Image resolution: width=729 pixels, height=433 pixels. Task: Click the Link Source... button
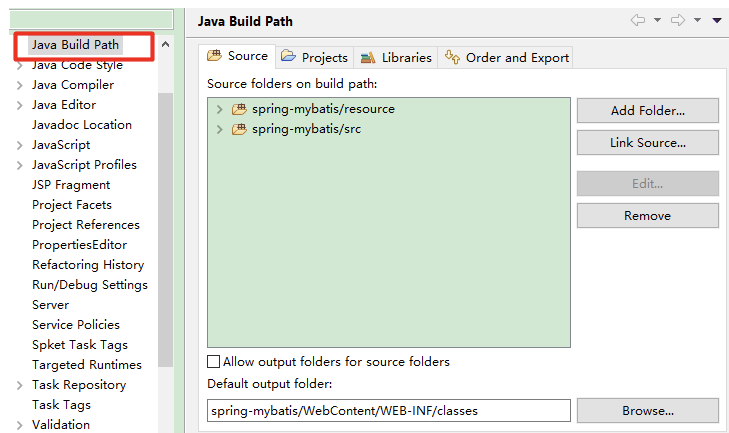pos(648,143)
